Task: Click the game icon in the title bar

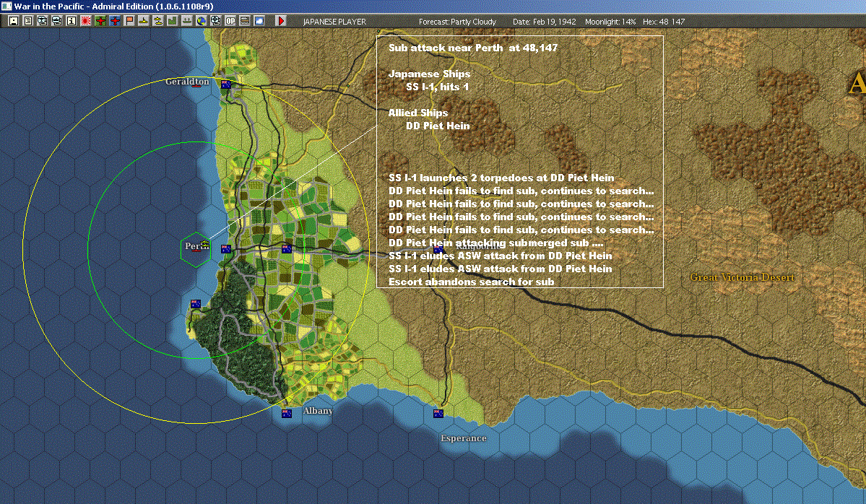Action: [6, 6]
